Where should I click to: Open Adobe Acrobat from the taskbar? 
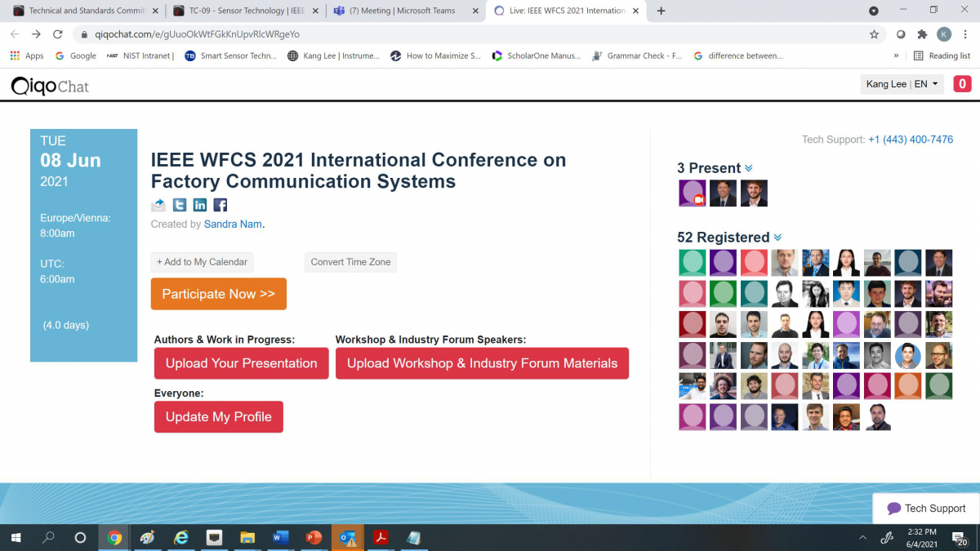pyautogui.click(x=381, y=538)
